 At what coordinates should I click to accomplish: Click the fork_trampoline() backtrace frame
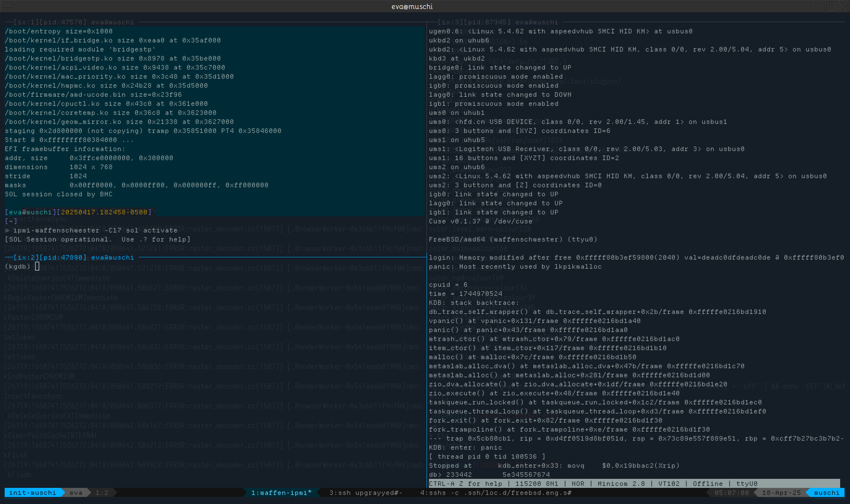tap(569, 429)
